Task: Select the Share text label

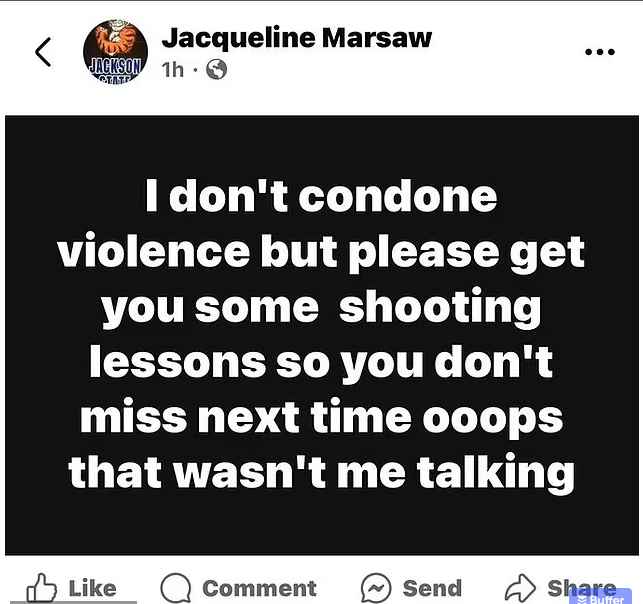Action: coord(582,588)
